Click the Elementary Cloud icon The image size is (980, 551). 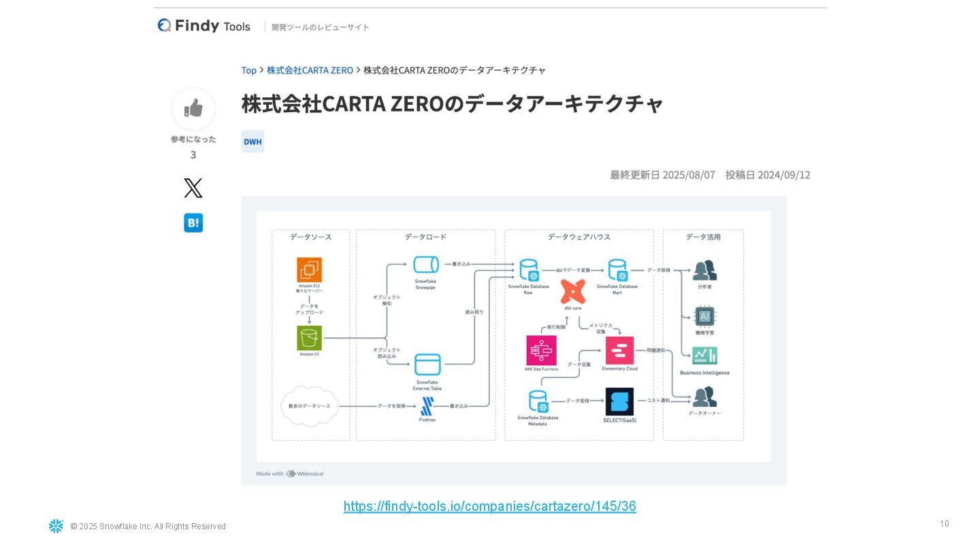(x=619, y=350)
